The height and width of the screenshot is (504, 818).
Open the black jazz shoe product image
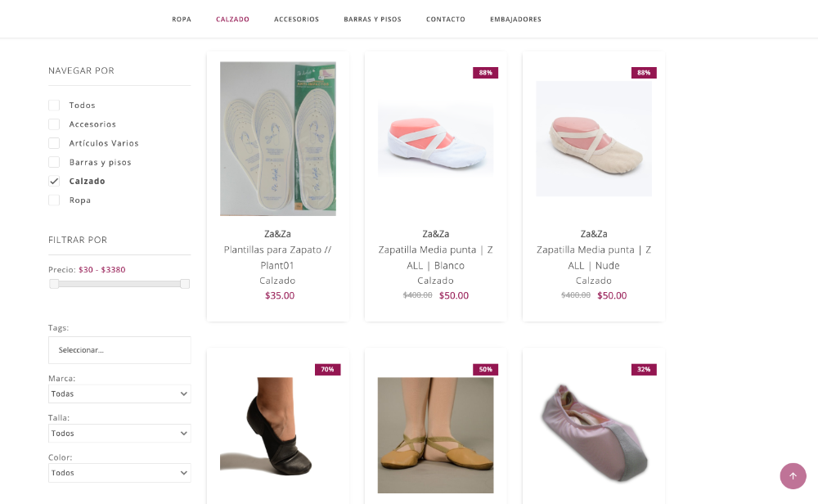tap(278, 434)
